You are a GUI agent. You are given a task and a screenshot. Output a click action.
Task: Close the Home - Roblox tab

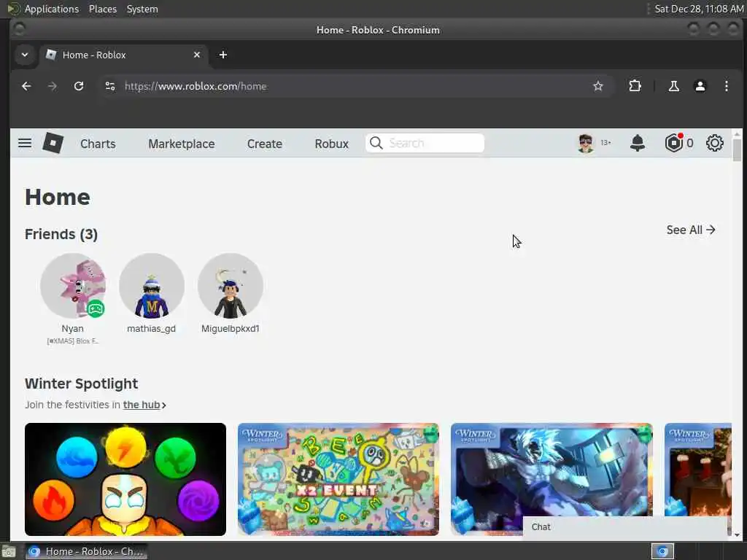click(197, 55)
